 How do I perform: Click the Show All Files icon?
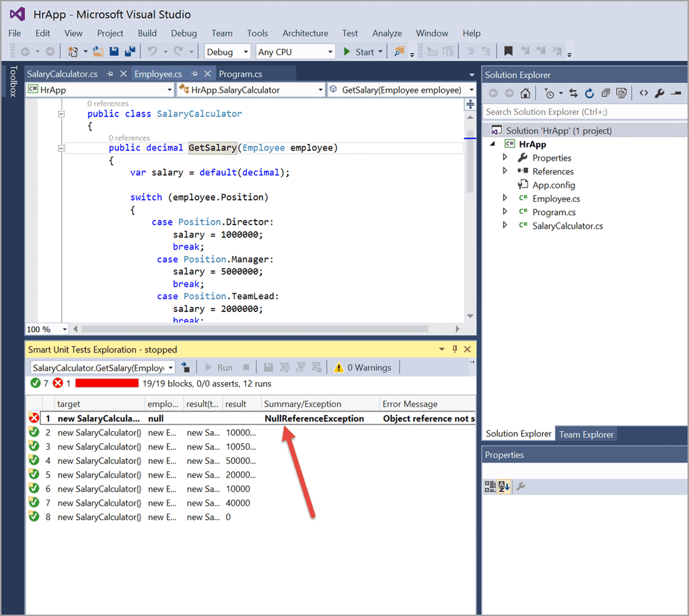pos(622,93)
